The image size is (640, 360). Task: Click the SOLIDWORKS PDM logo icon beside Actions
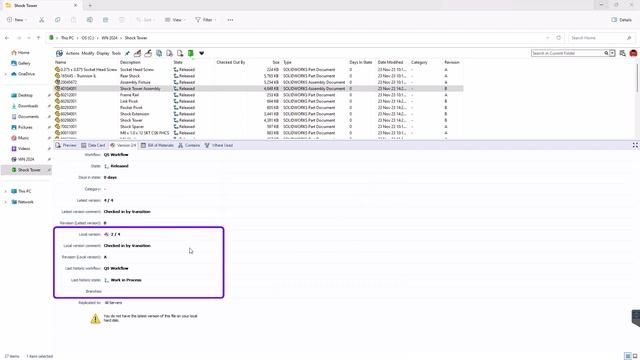(x=59, y=53)
